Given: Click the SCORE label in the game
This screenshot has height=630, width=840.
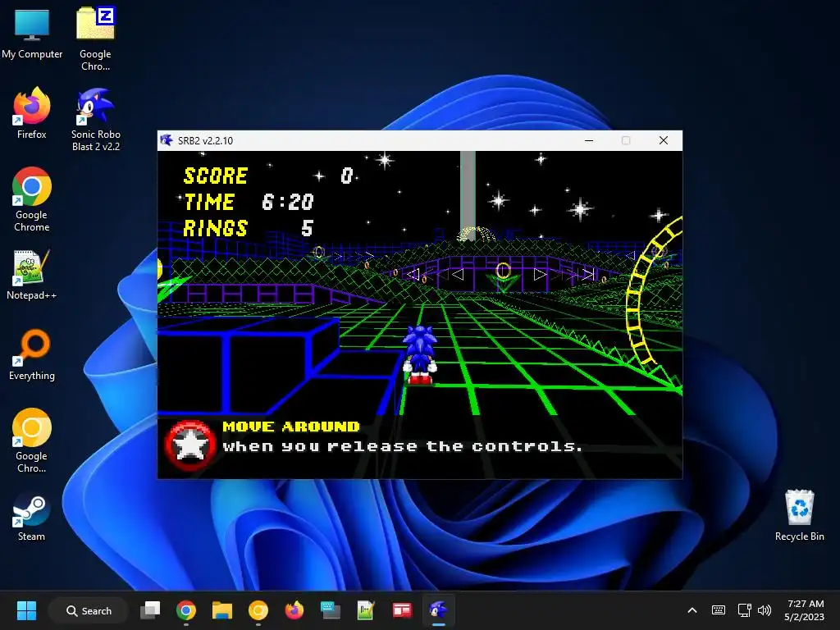Looking at the screenshot, I should pyautogui.click(x=216, y=176).
